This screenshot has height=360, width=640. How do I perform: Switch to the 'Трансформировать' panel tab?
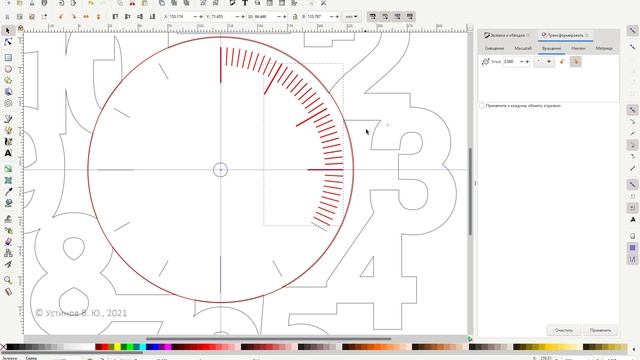[x=565, y=36]
